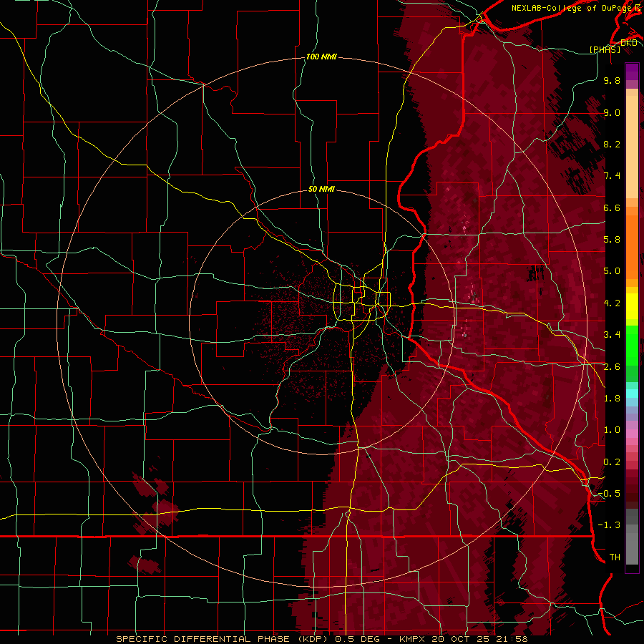Click the 5.8 value on the scale
The width and height of the screenshot is (644, 644).
click(612, 240)
